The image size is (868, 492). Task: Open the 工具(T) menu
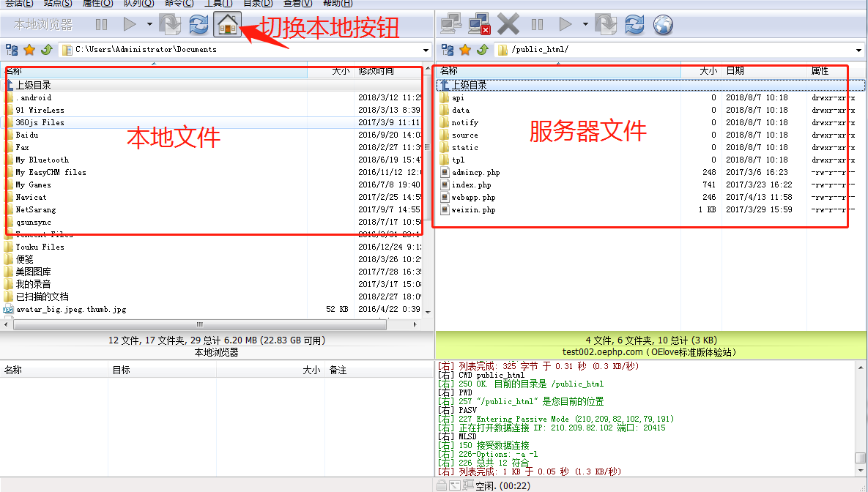click(218, 4)
